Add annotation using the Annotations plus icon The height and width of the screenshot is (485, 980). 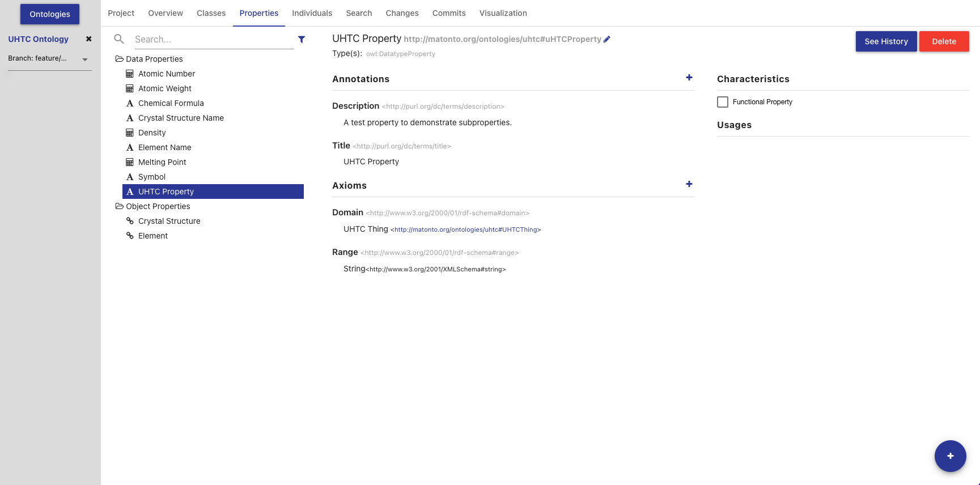tap(689, 78)
